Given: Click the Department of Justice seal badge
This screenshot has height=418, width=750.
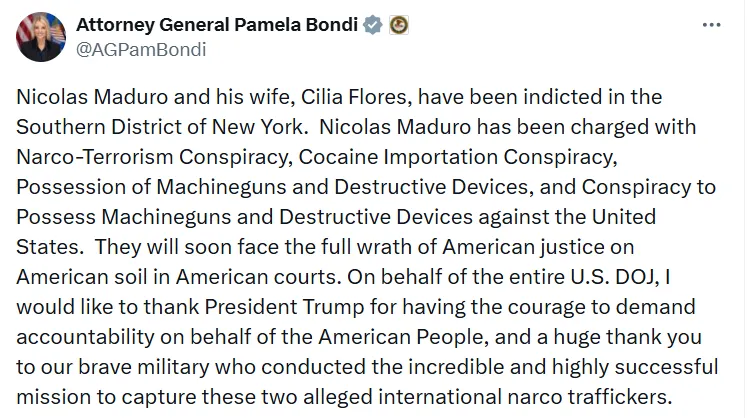Looking at the screenshot, I should click(x=399, y=24).
